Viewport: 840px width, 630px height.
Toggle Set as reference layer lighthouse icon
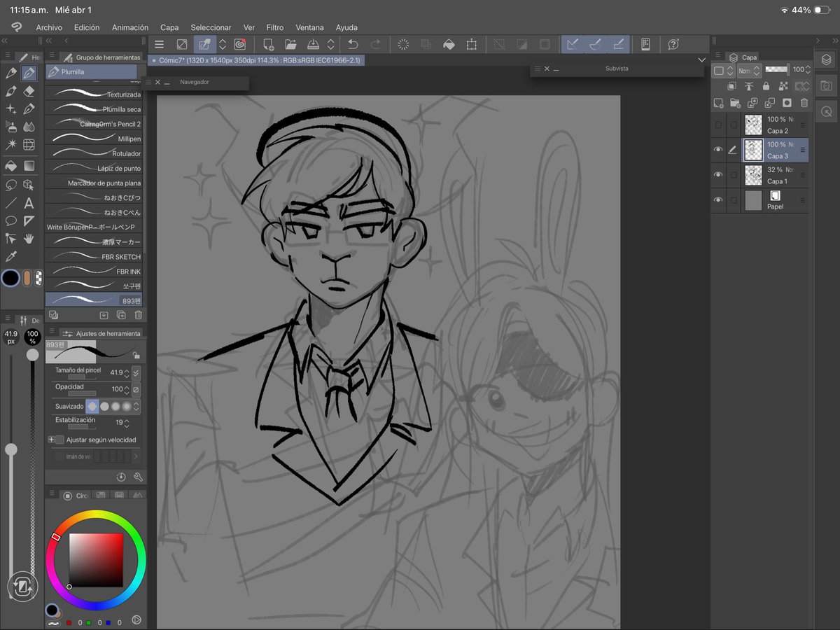click(748, 86)
